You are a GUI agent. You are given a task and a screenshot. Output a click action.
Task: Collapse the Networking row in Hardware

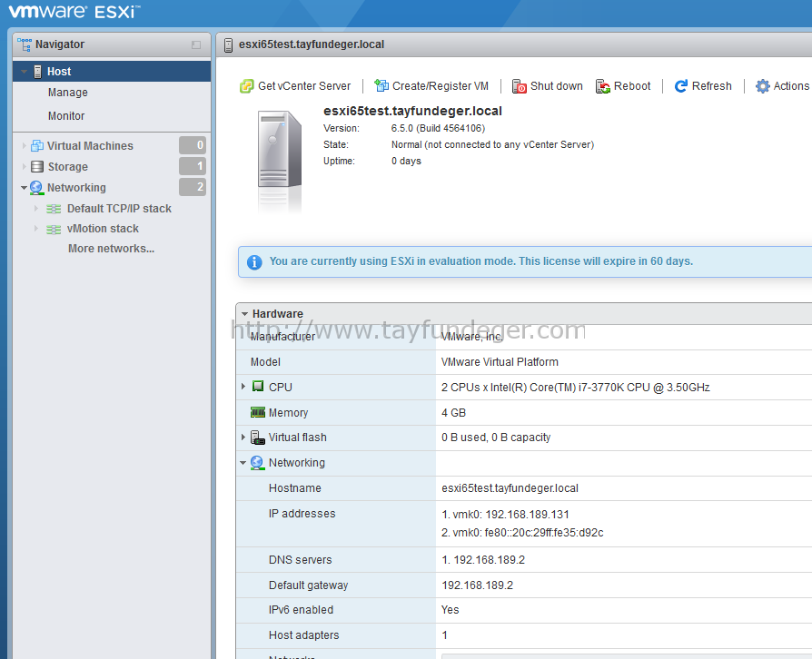(x=243, y=463)
